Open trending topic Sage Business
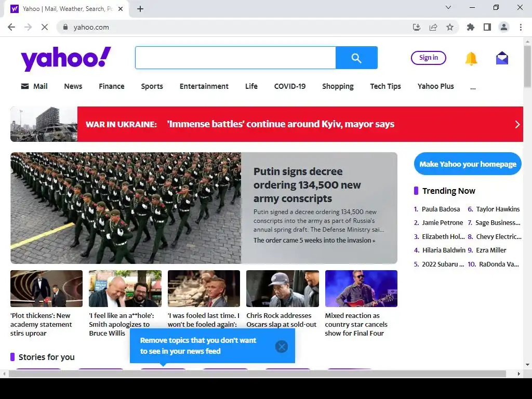Viewport: 532px width, 399px height. pos(498,222)
